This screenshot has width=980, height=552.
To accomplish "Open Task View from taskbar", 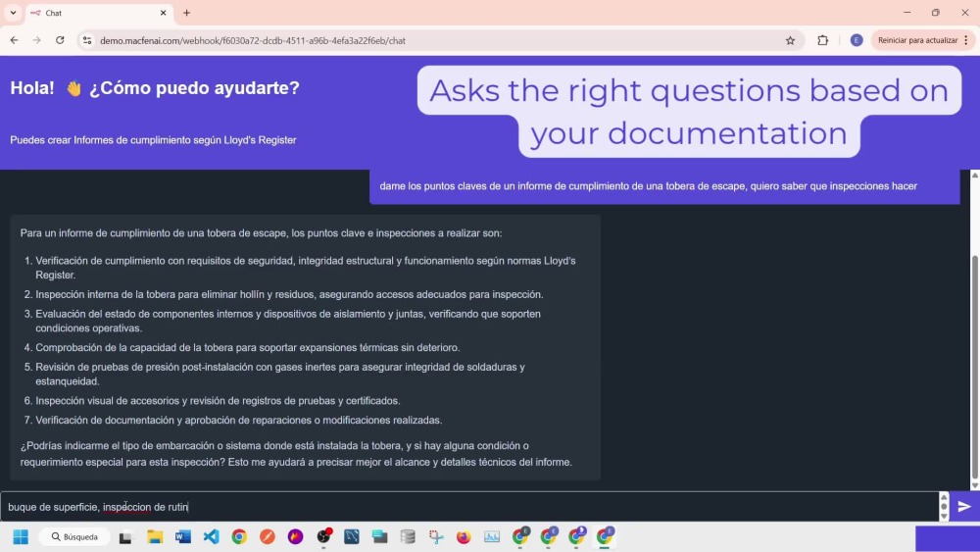I will click(126, 537).
